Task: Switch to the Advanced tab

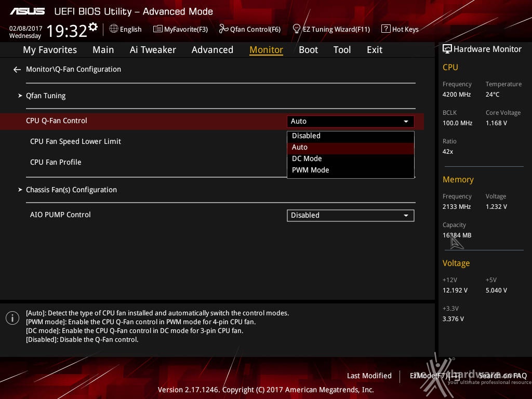Action: [212, 50]
